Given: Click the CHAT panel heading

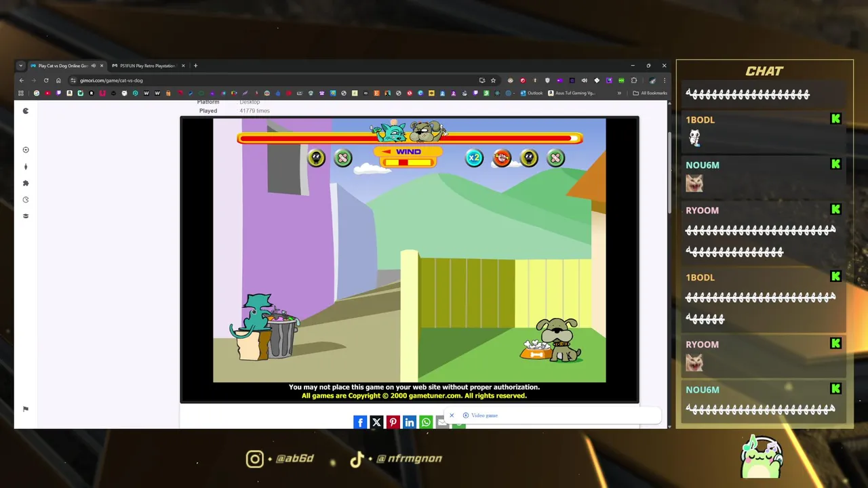Looking at the screenshot, I should click(764, 71).
